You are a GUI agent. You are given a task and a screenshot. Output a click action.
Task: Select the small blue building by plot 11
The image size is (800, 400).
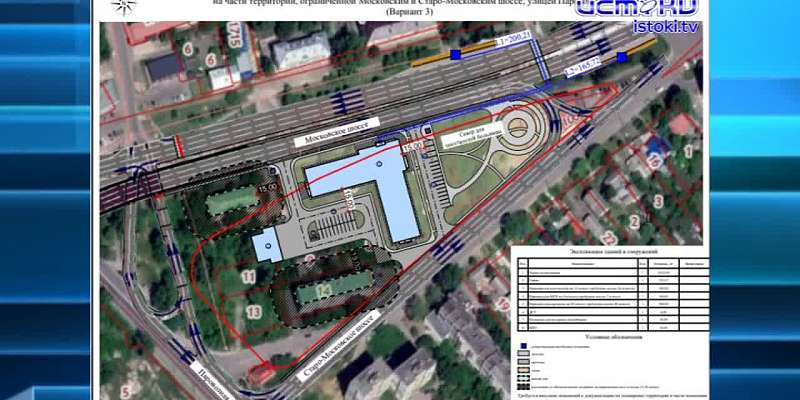pos(267,245)
